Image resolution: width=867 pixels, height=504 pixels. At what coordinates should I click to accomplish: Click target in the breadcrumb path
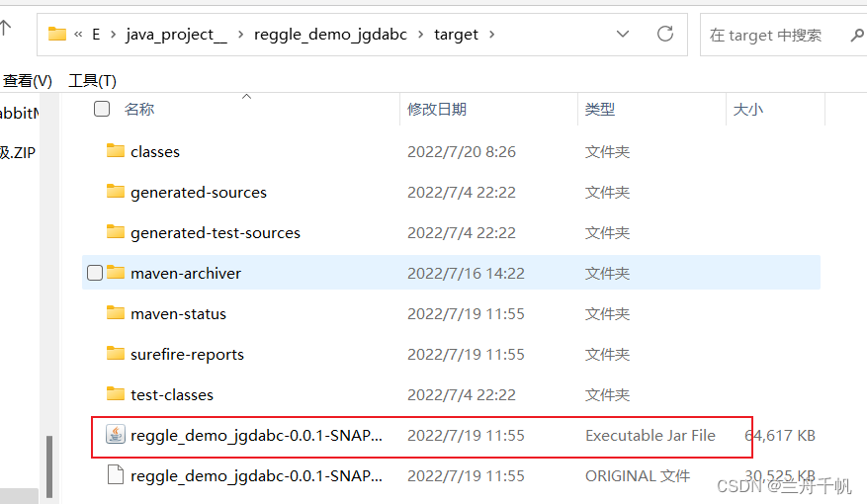456,35
